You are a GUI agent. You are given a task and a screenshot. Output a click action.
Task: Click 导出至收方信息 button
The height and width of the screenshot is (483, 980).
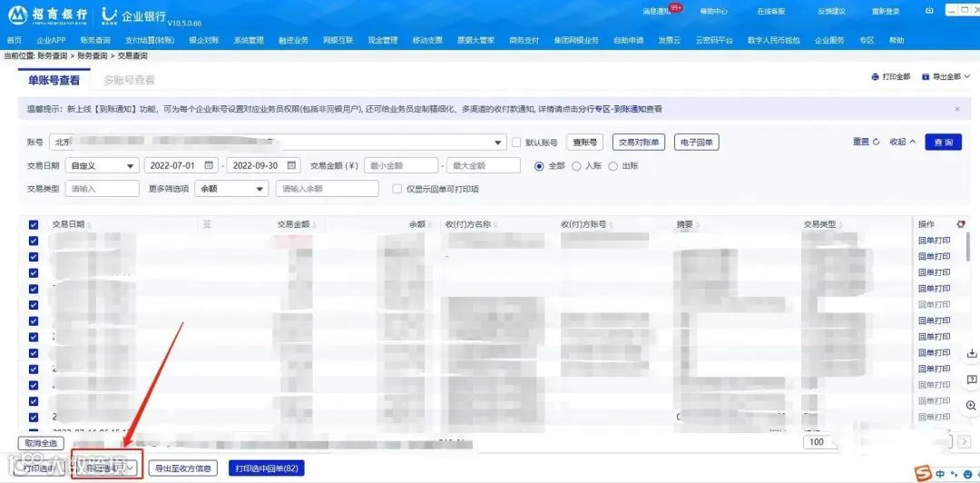click(183, 468)
